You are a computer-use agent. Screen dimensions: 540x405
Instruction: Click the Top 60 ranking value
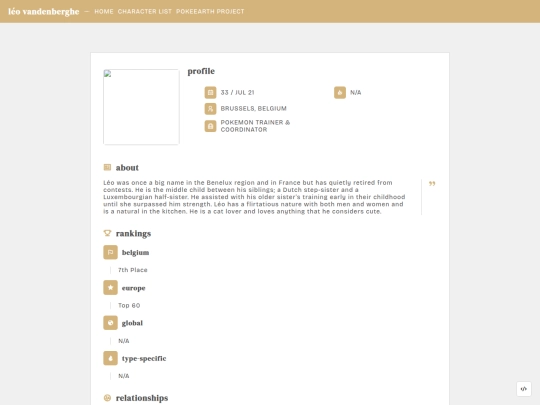pos(129,305)
